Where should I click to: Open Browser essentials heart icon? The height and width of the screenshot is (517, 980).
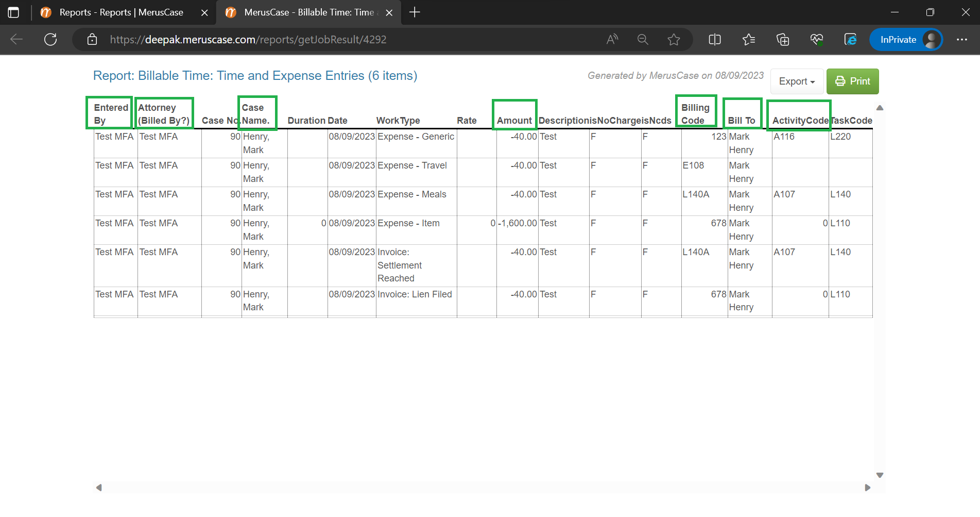pyautogui.click(x=817, y=40)
